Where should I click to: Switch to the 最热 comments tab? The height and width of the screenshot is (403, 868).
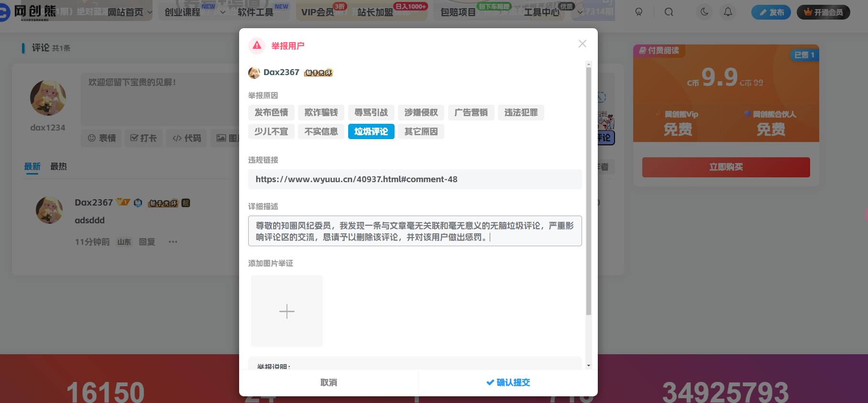58,166
